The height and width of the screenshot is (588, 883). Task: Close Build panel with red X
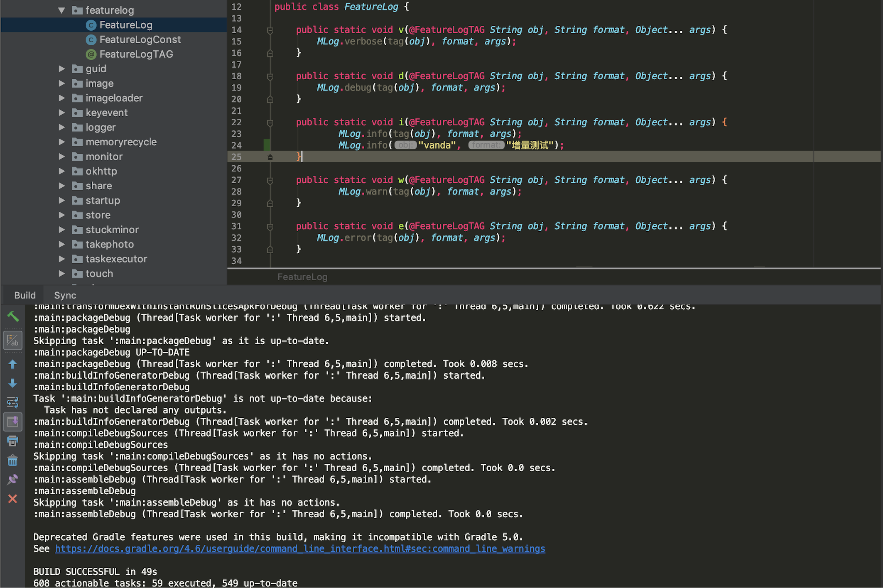point(13,499)
